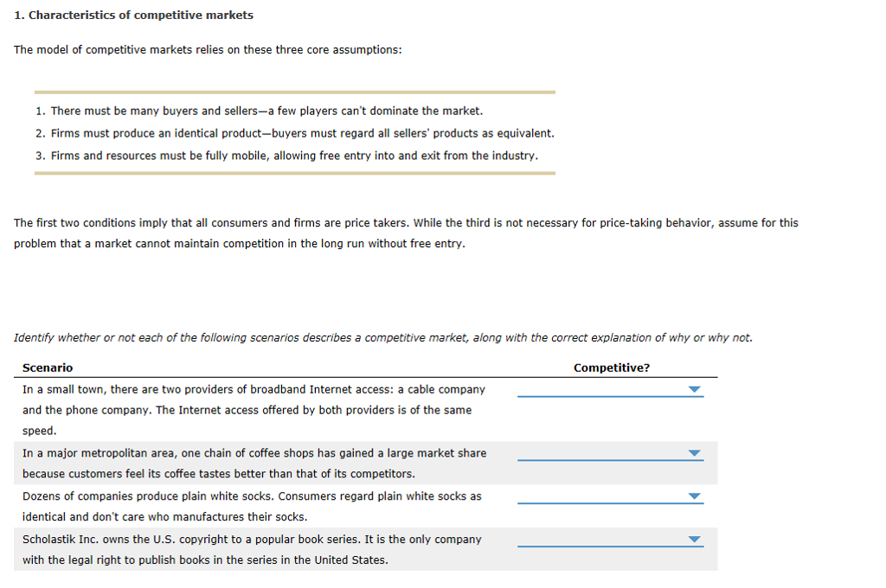Open the broadband Internet scenario answer dropdown
The width and height of the screenshot is (886, 588).
coord(694,389)
